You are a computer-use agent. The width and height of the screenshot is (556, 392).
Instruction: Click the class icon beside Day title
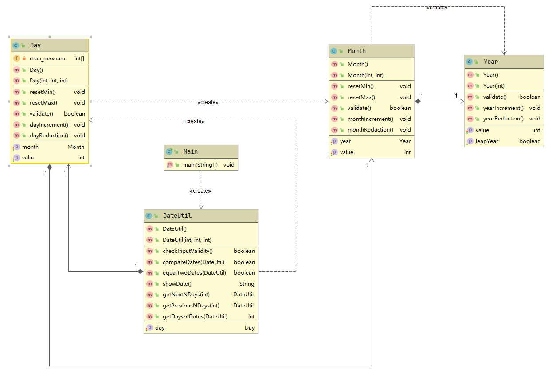[x=16, y=45]
